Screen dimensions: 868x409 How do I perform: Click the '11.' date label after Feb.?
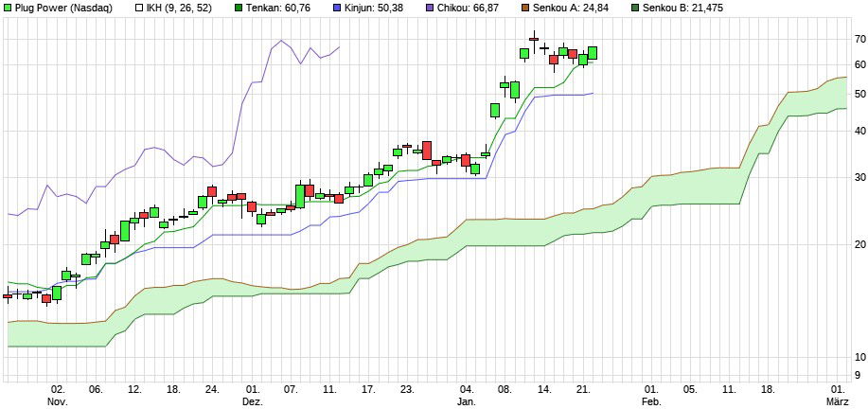coord(731,389)
